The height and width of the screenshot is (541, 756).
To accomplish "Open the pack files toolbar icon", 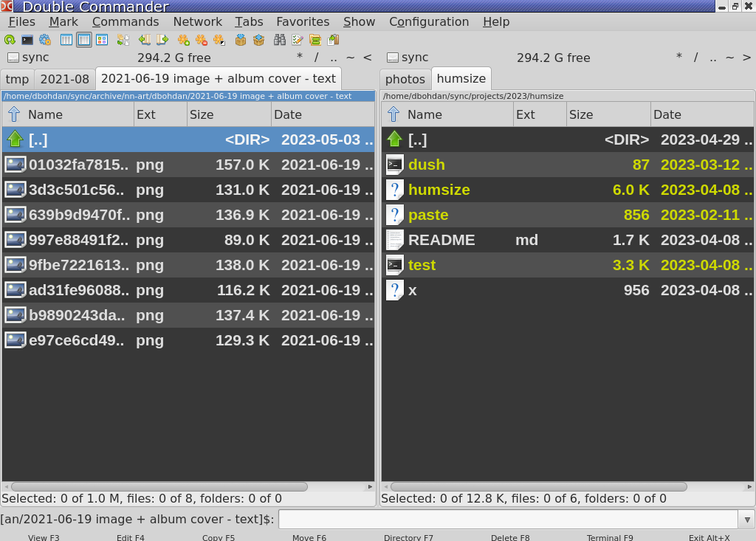I will pos(239,40).
